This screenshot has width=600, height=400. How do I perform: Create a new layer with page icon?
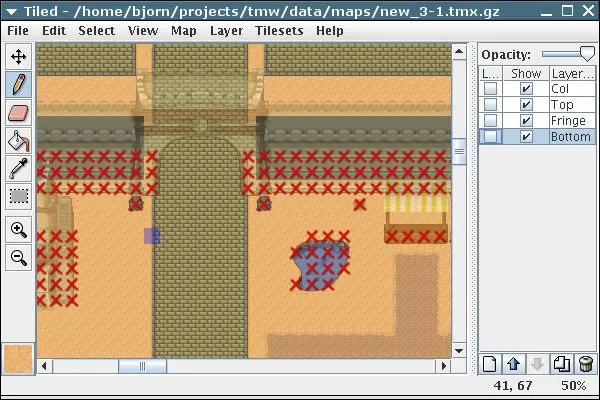pos(490,364)
